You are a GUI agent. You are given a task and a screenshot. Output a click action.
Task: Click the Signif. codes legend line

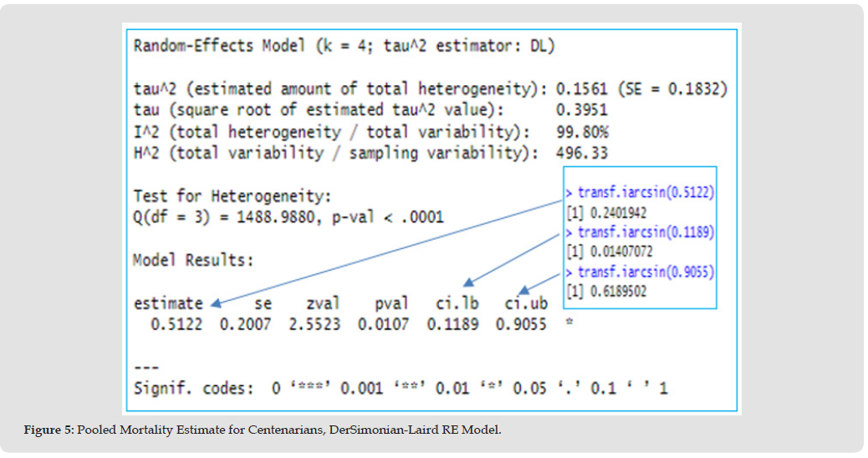(401, 389)
